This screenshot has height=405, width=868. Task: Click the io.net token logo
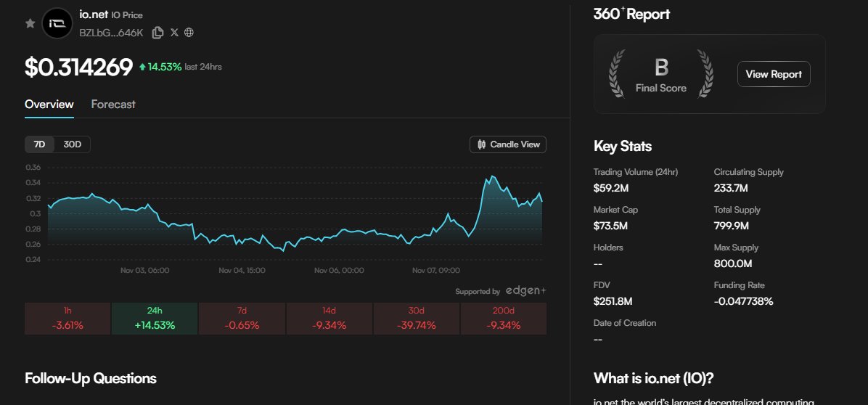(x=57, y=23)
